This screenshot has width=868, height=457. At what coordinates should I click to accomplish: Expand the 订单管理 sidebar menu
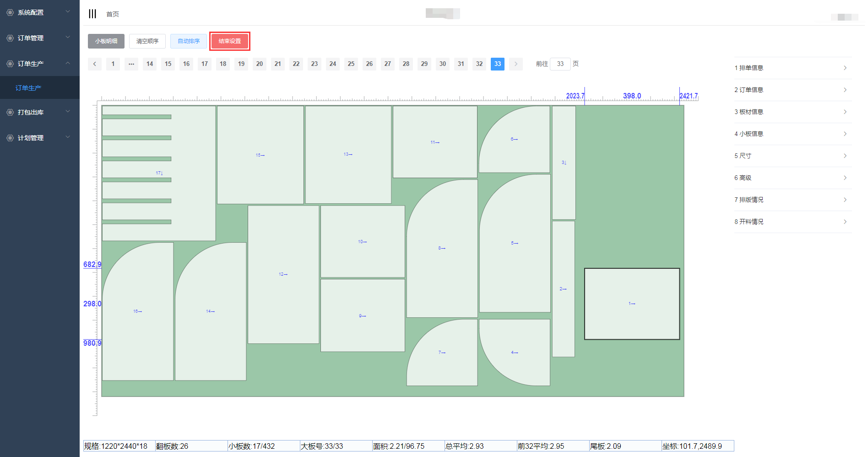coord(40,38)
